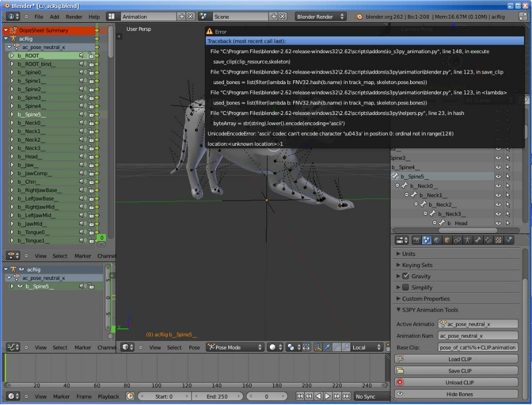This screenshot has height=405, width=532.
Task: Select the scale manipulator icon
Action: pos(345,348)
